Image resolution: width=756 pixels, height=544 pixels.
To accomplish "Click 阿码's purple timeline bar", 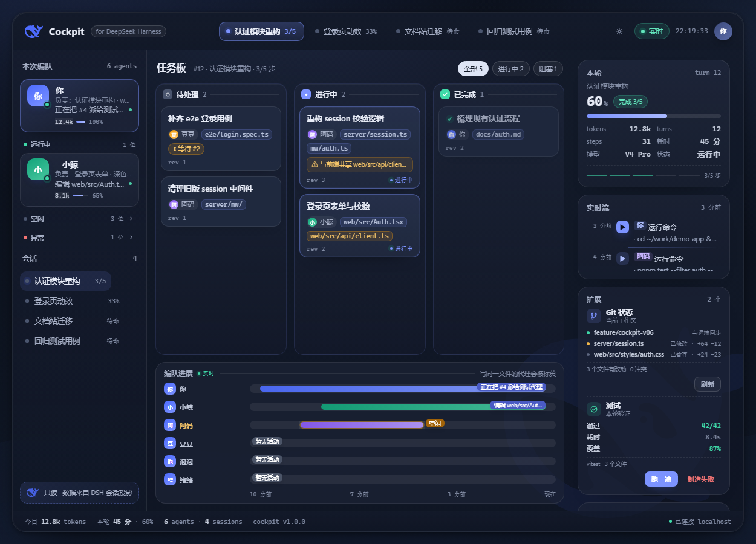I will [x=362, y=425].
